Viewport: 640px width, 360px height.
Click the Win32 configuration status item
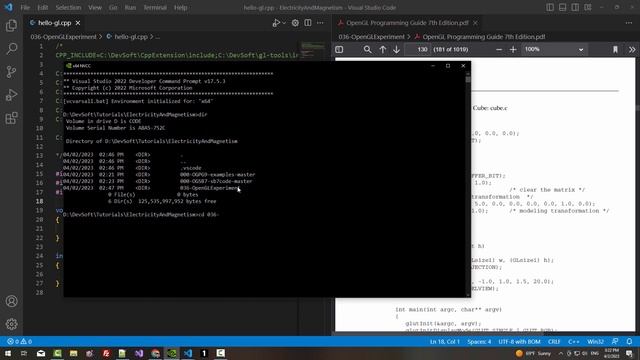[595, 342]
